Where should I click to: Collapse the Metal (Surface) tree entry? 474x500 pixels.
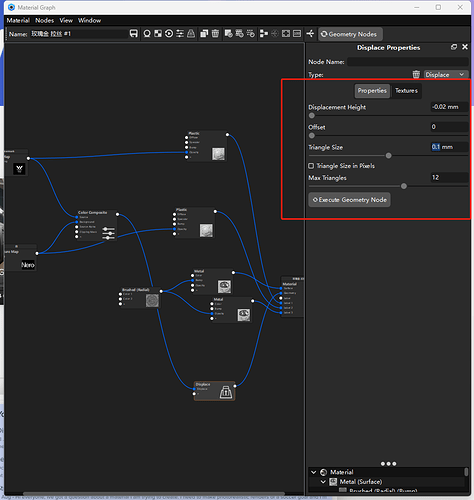[x=323, y=482]
